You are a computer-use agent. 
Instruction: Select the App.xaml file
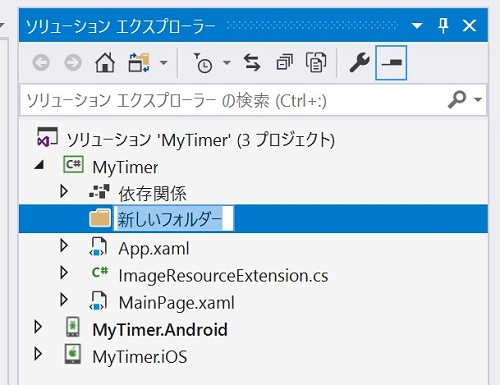click(154, 249)
